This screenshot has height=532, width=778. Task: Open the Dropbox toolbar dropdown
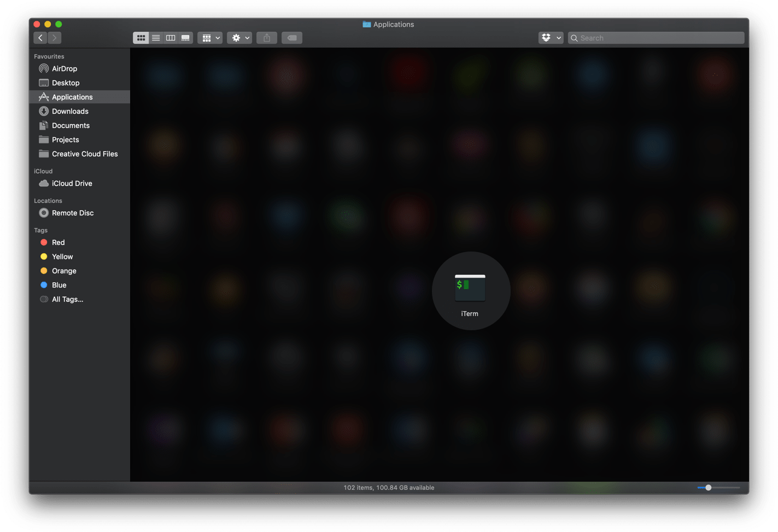(551, 38)
